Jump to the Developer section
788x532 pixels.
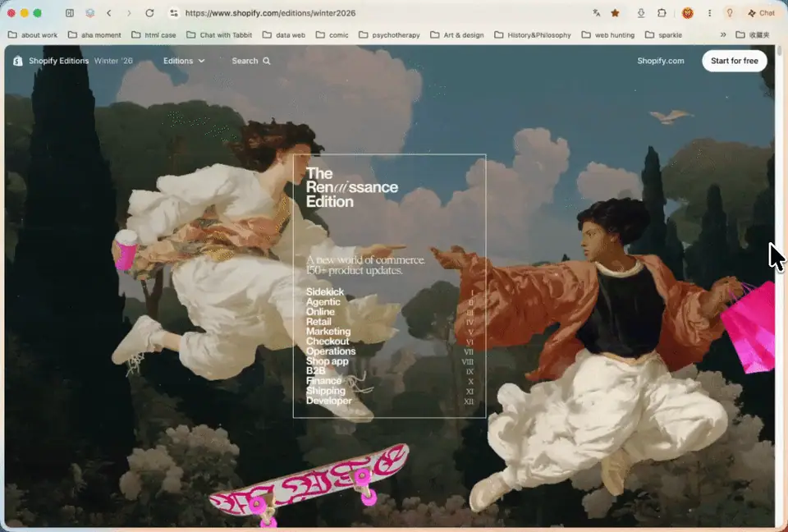[328, 401]
